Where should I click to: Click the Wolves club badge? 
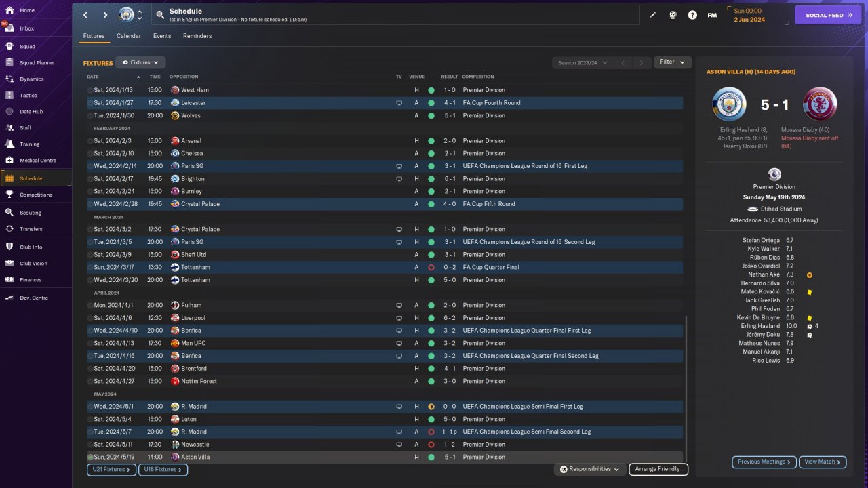point(175,115)
